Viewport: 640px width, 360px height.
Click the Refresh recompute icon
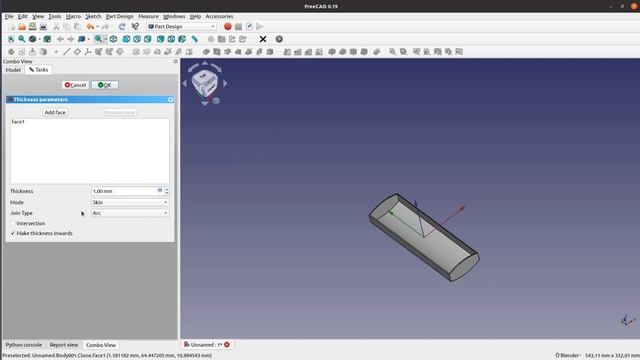pyautogui.click(x=122, y=27)
